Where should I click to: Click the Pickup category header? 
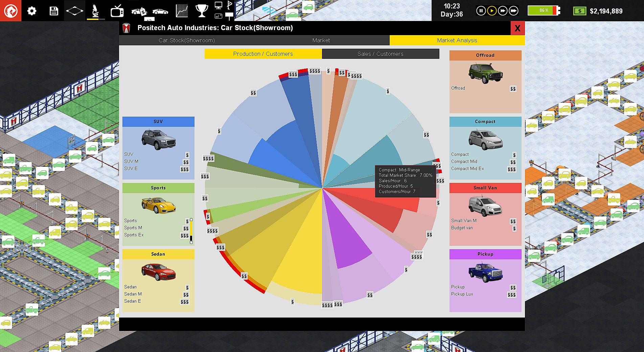[485, 254]
